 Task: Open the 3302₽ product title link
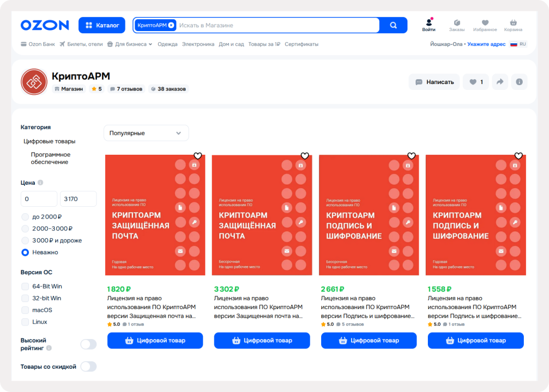coord(258,307)
